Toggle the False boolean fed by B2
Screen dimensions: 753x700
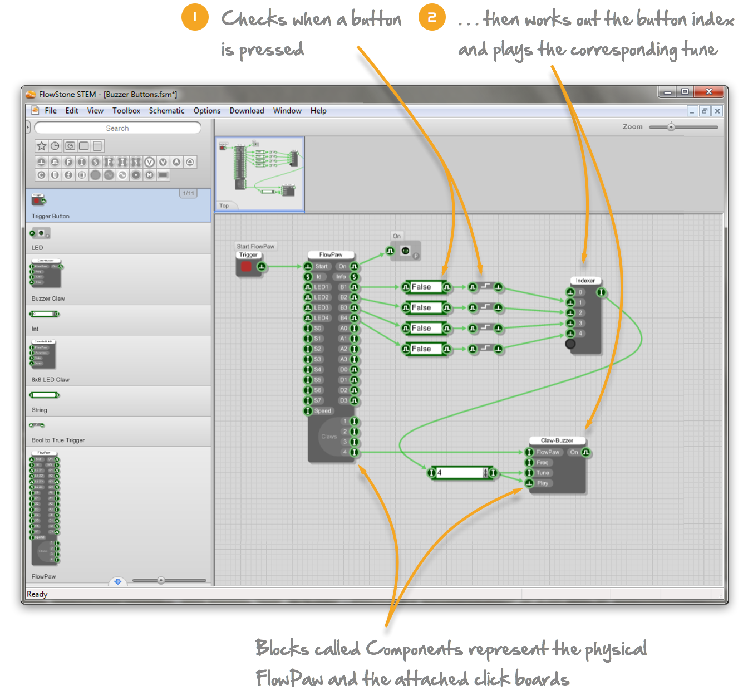[426, 307]
